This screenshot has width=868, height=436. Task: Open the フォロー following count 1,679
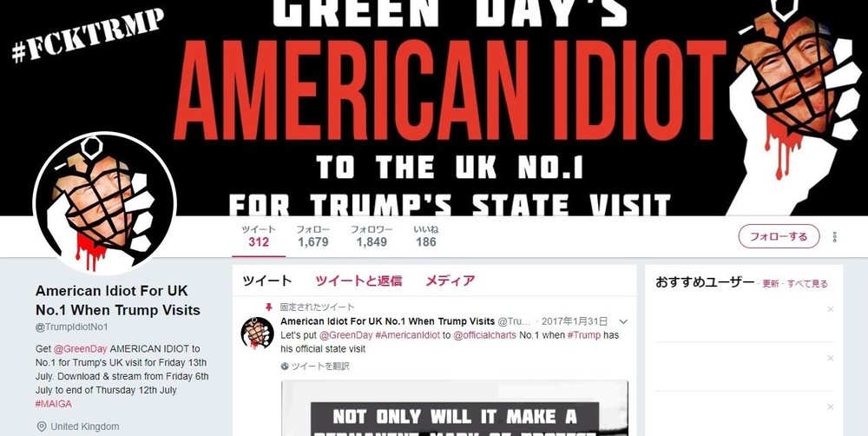[312, 236]
